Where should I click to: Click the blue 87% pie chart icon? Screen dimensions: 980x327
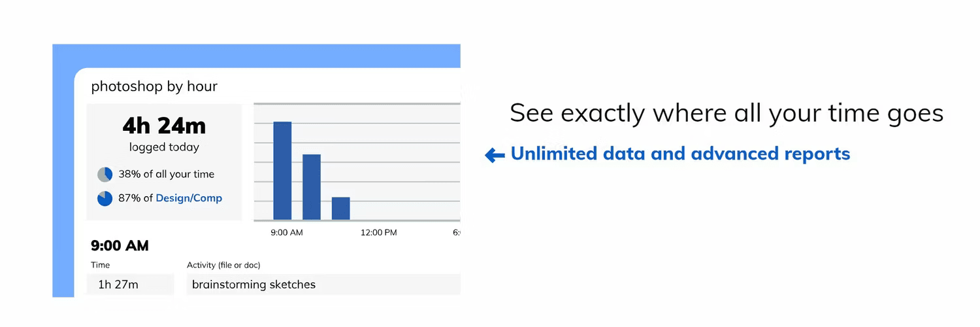coord(105,198)
